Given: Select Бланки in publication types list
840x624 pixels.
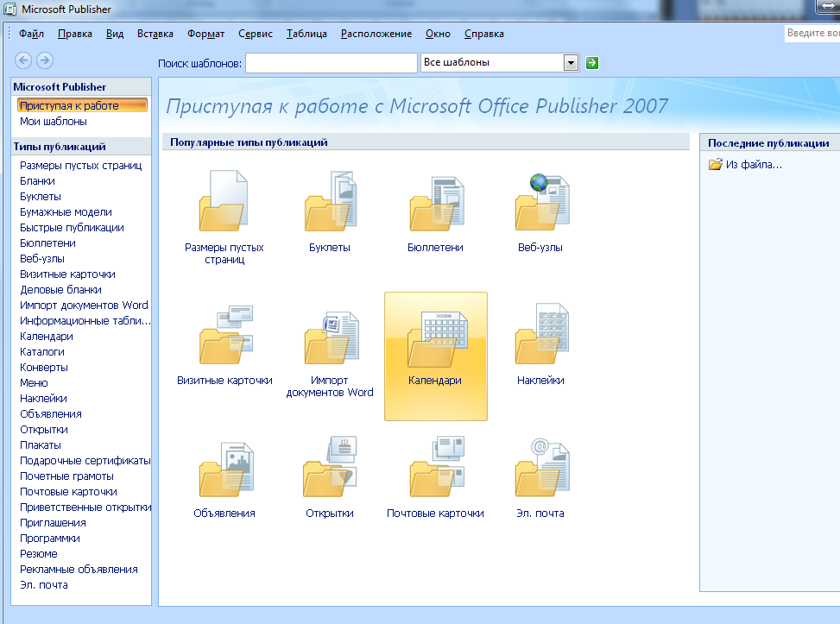Looking at the screenshot, I should (x=37, y=181).
